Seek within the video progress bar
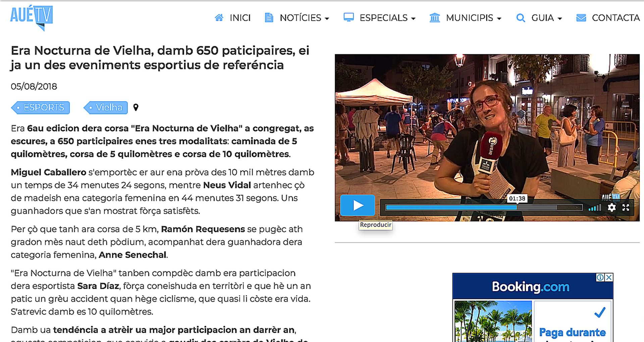Viewport: 644px width, 342px height. 484,208
